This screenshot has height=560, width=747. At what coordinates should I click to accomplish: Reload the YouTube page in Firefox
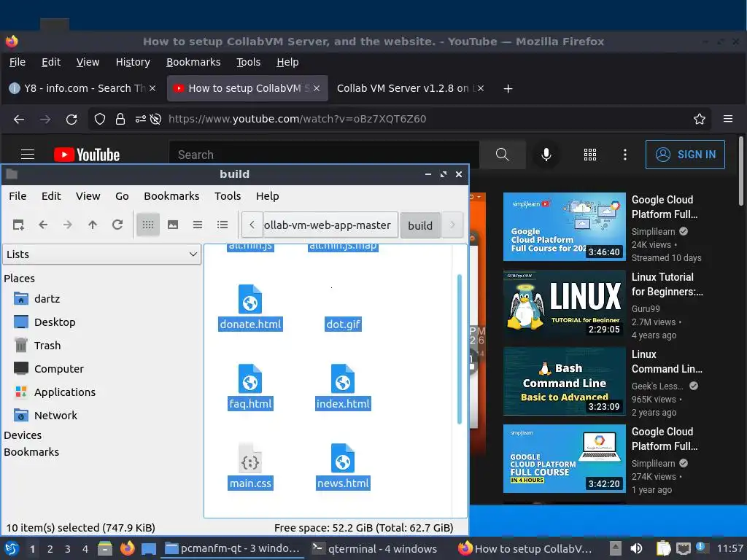tap(71, 119)
